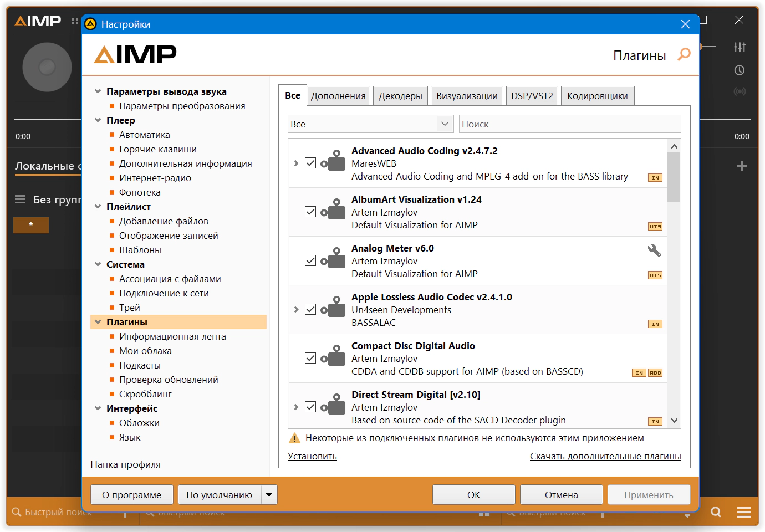Collapse the Плейлист tree section
765x532 pixels.
click(98, 207)
